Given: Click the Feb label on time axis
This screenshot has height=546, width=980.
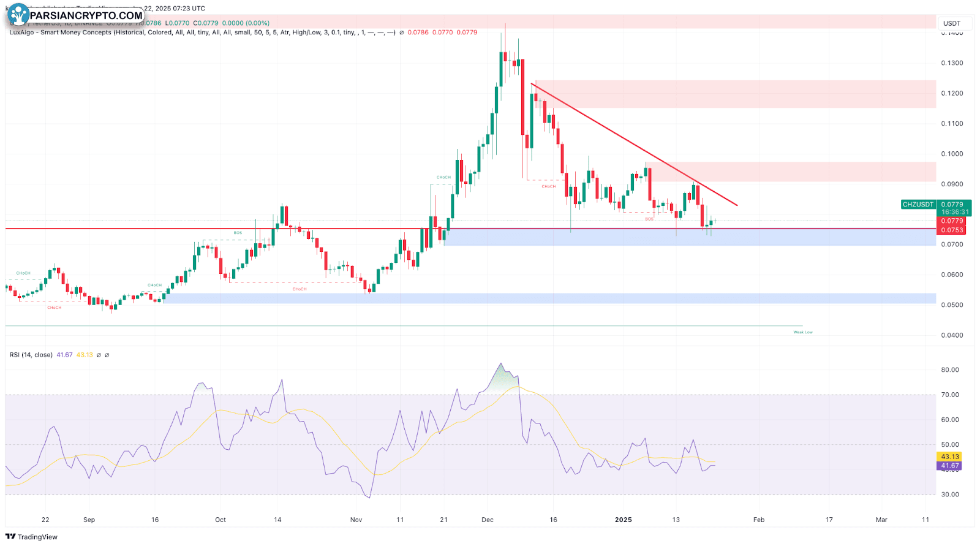Looking at the screenshot, I should click(x=759, y=520).
